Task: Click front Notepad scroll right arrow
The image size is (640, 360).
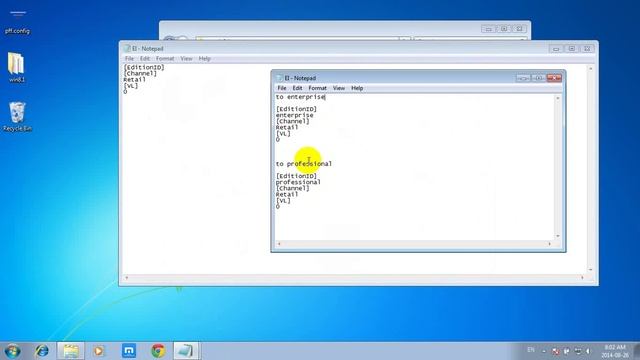Action: point(550,244)
